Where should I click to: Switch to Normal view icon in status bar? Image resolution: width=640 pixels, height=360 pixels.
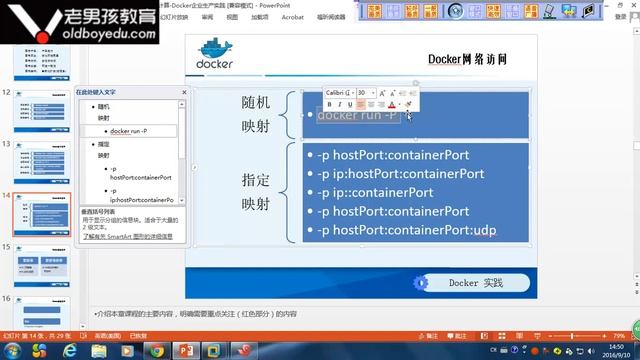click(x=484, y=336)
